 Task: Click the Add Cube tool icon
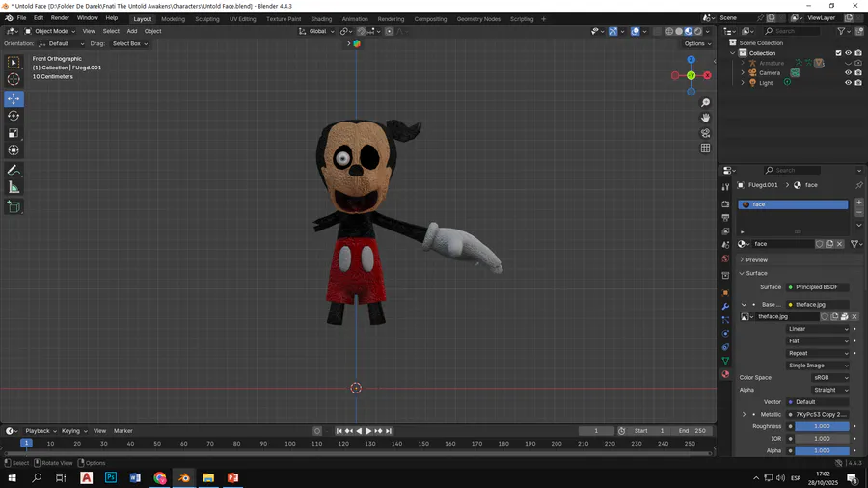14,206
